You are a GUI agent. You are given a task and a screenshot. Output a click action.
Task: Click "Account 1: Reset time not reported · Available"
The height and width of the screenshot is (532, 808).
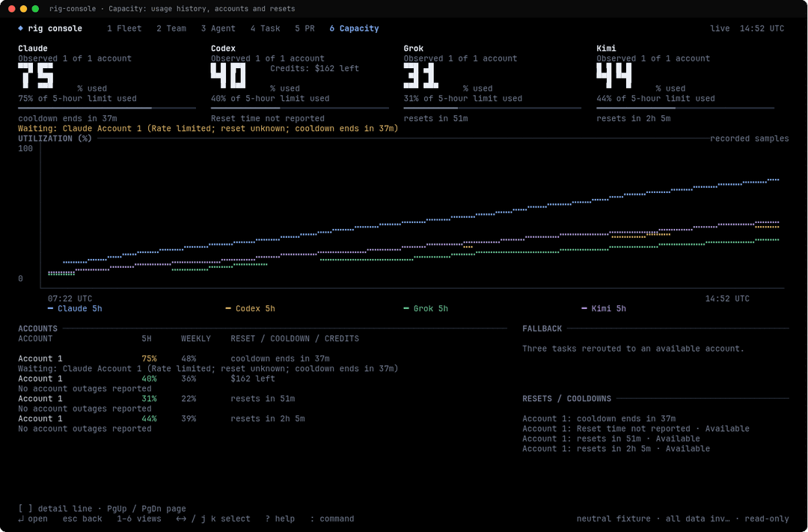tap(636, 429)
